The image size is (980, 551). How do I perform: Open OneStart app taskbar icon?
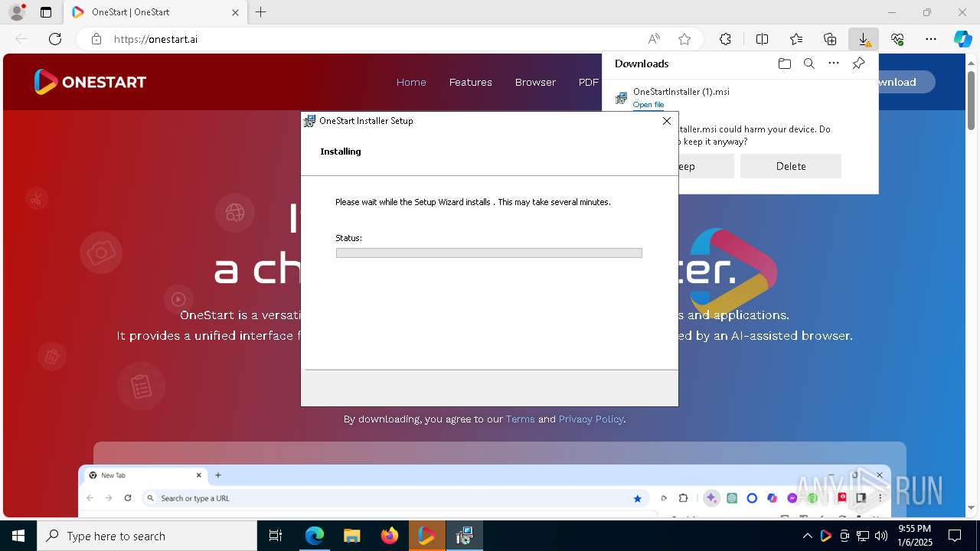pyautogui.click(x=426, y=536)
